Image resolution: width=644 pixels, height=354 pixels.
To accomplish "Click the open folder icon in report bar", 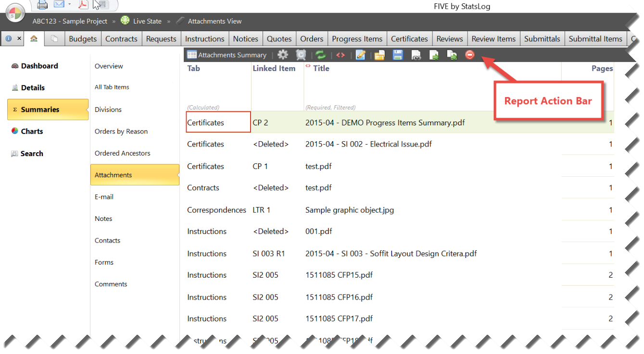I will pyautogui.click(x=379, y=55).
